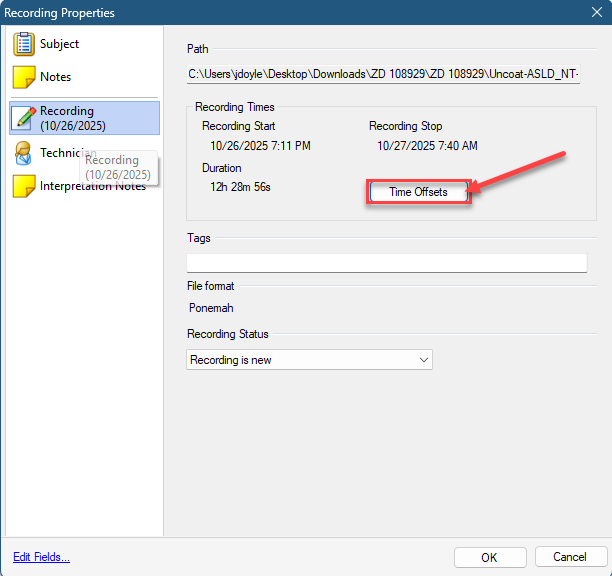This screenshot has height=576, width=612.
Task: Open the Edit Fields link
Action: coord(41,557)
